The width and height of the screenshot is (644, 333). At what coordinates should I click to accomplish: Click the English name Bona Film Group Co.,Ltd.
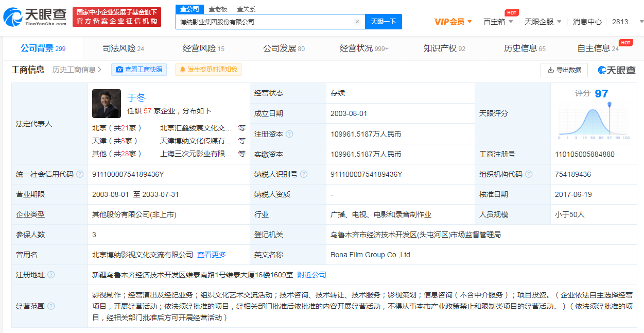(x=371, y=255)
